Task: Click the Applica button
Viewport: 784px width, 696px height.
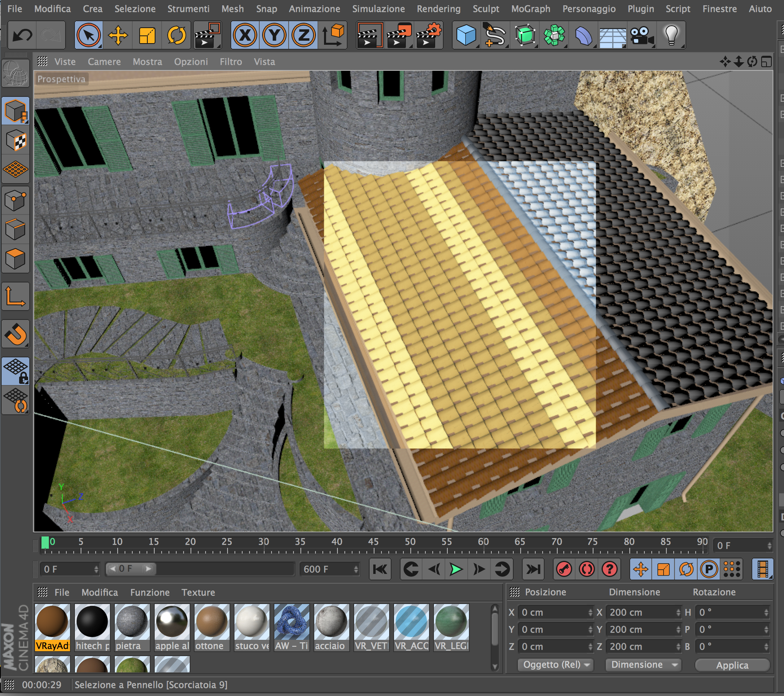Action: pyautogui.click(x=732, y=665)
